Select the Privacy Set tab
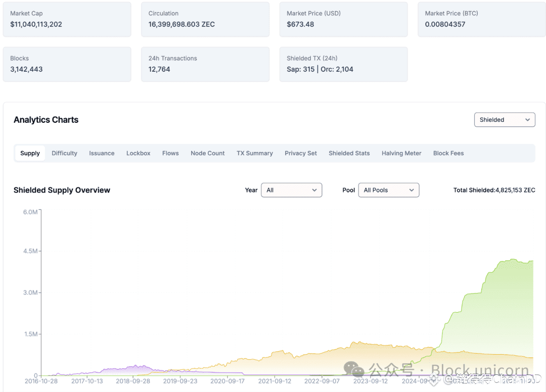Screen dimensions: 546x392 [x=300, y=153]
